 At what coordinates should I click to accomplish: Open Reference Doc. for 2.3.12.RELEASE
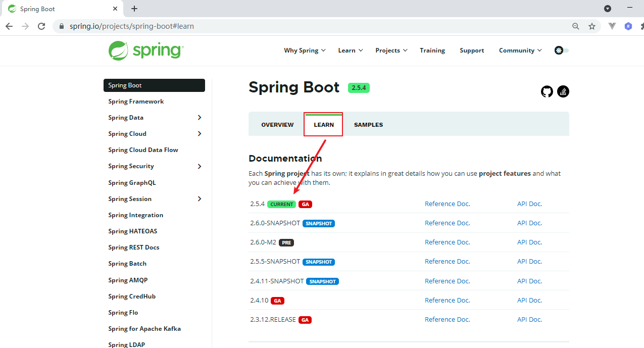[x=447, y=320]
